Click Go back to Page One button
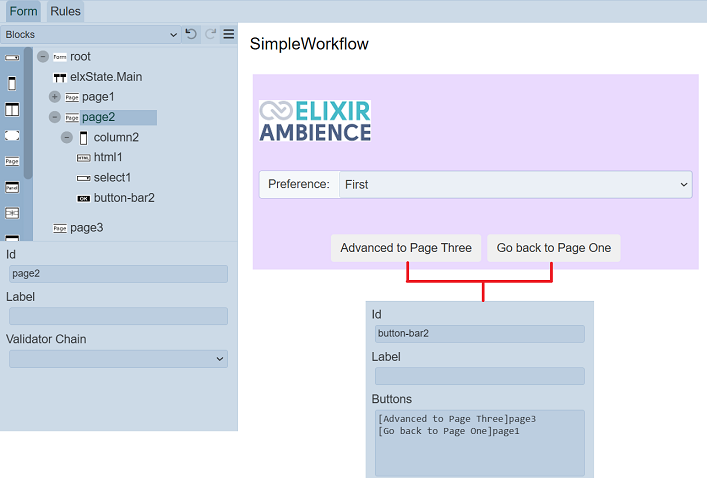Image resolution: width=707 pixels, height=478 pixels. click(x=553, y=248)
